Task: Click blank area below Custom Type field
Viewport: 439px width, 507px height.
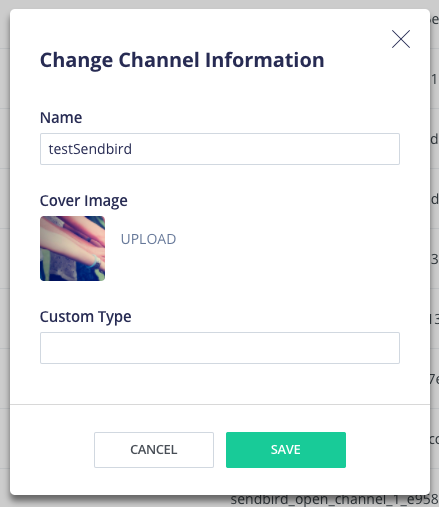Action: click(220, 383)
